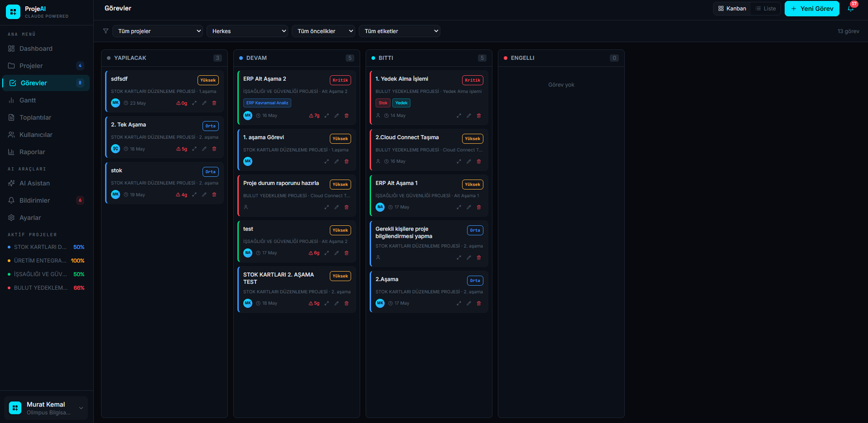This screenshot has width=868, height=423.
Task: Click the filter funnel icon
Action: coord(106,31)
